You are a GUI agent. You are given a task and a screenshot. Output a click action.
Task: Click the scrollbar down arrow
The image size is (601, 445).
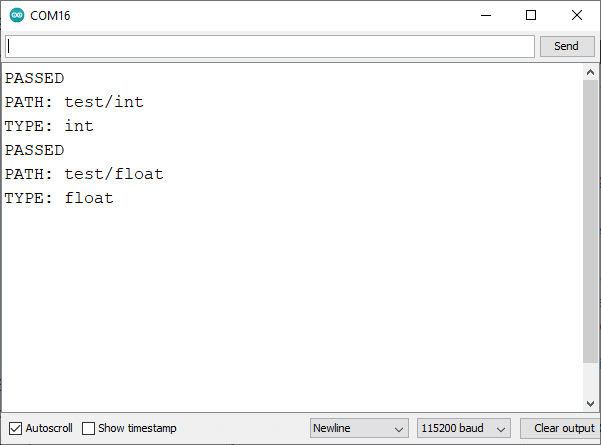591,403
